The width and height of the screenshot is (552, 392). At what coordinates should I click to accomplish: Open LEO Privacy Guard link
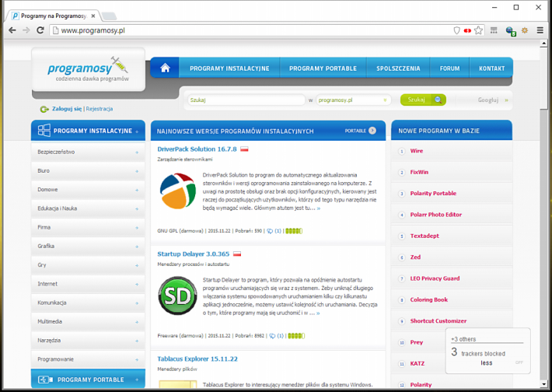pos(435,278)
